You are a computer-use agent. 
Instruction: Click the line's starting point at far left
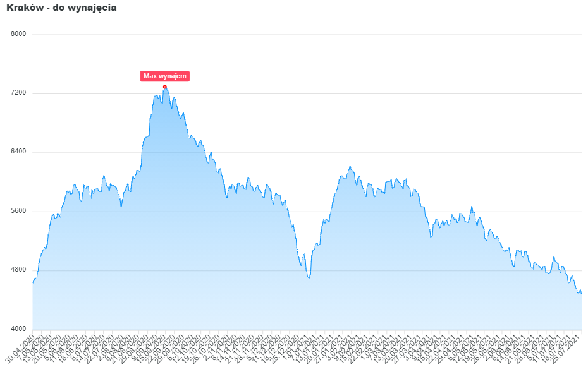tap(33, 282)
